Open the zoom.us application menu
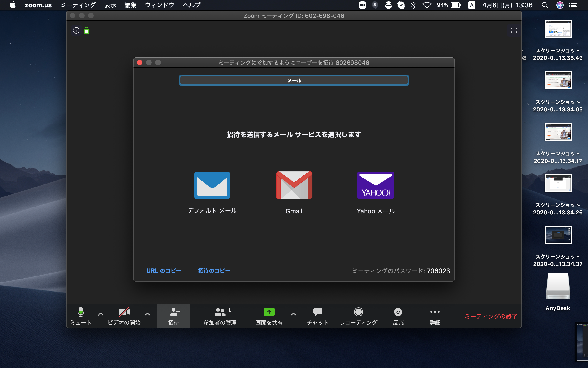This screenshot has width=588, height=368. pyautogui.click(x=38, y=5)
